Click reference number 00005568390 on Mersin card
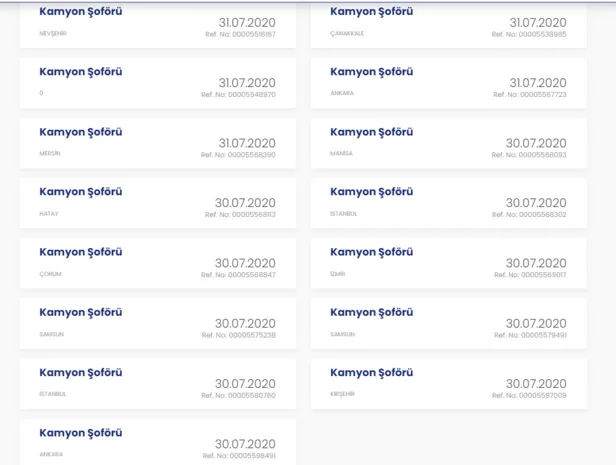 click(x=238, y=155)
